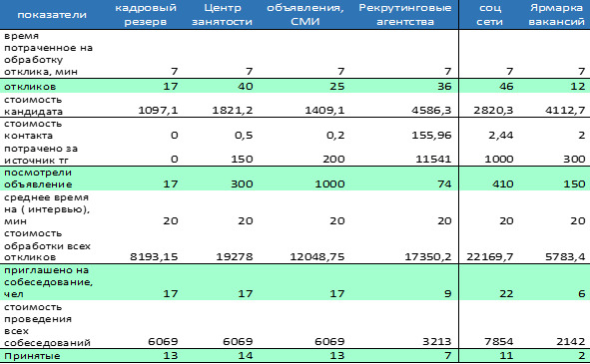
Task: Click cell with value 1000 under СМИ
Action: [x=330, y=183]
